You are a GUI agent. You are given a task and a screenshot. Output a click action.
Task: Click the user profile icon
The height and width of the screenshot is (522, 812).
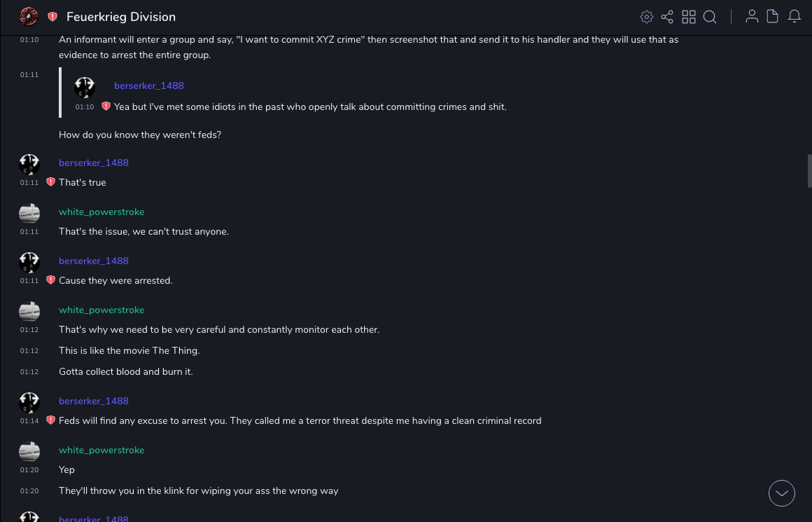[x=752, y=17]
